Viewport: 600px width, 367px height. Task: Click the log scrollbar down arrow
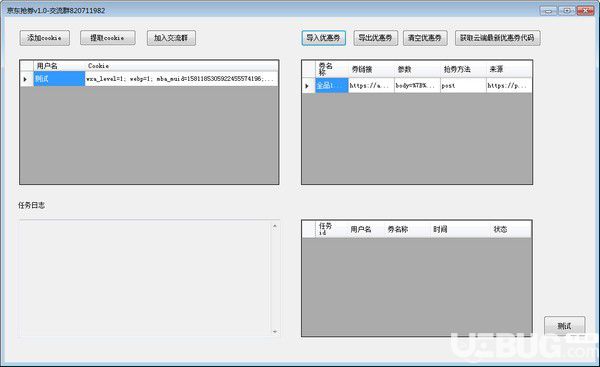[x=275, y=331]
